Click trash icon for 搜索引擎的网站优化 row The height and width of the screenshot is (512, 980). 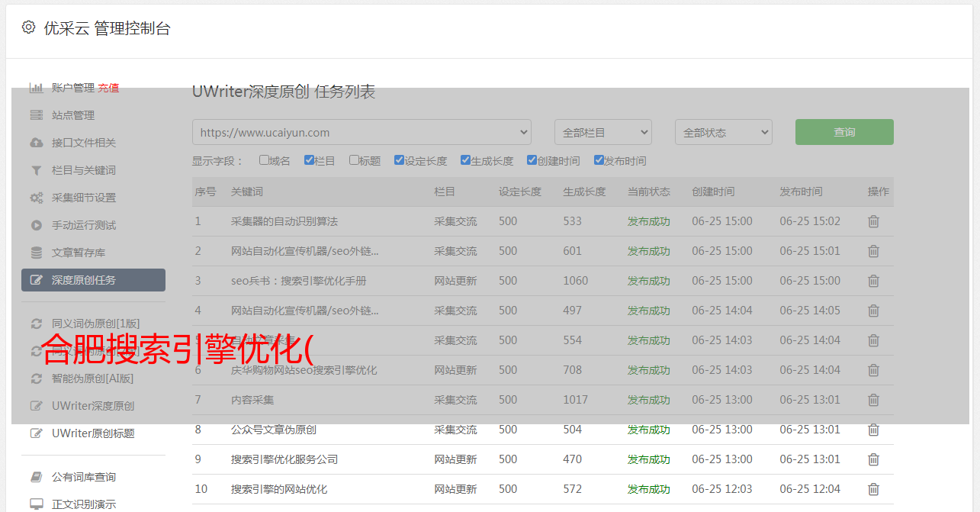(873, 489)
